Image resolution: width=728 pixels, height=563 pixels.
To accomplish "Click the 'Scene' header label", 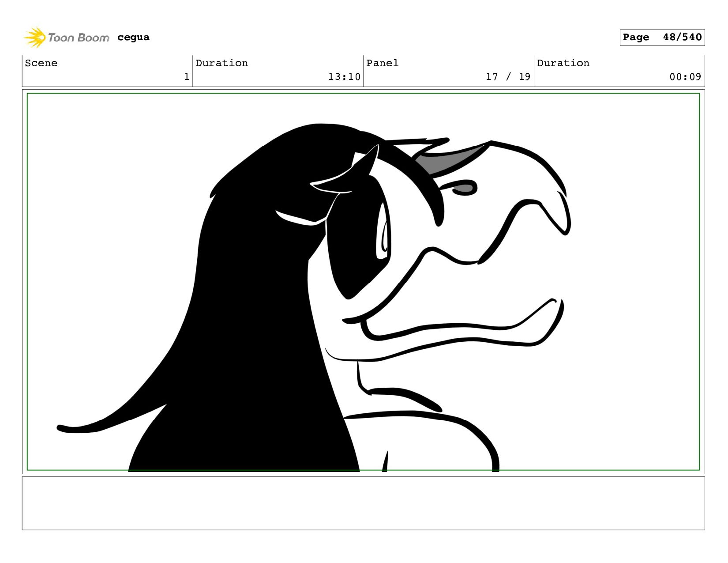I will pyautogui.click(x=41, y=63).
